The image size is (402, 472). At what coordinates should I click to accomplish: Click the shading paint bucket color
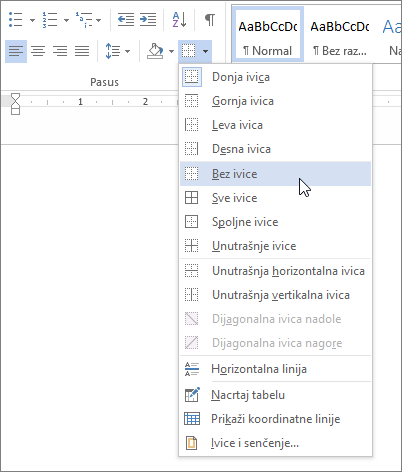click(155, 51)
